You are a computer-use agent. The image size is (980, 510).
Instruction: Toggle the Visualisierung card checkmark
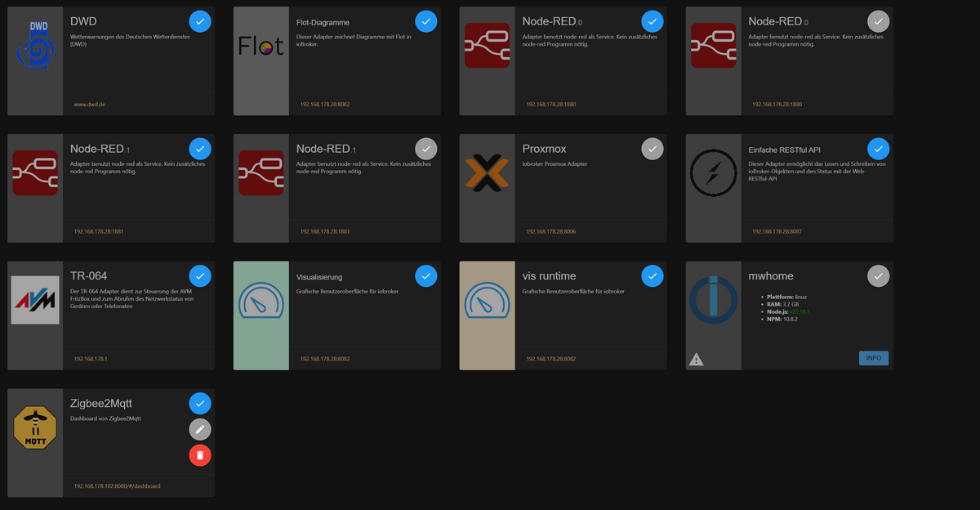point(426,276)
